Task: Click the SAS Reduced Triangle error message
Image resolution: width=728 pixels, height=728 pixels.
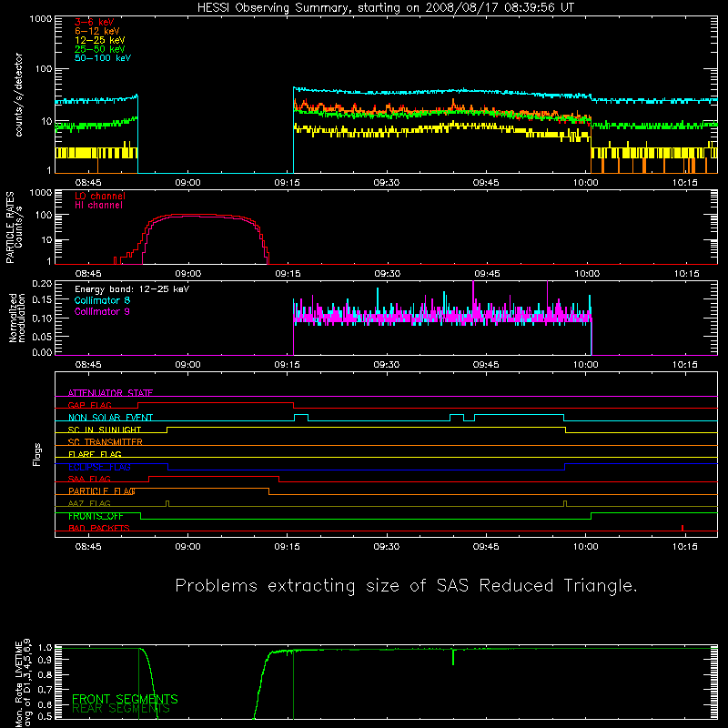Action: [x=406, y=586]
